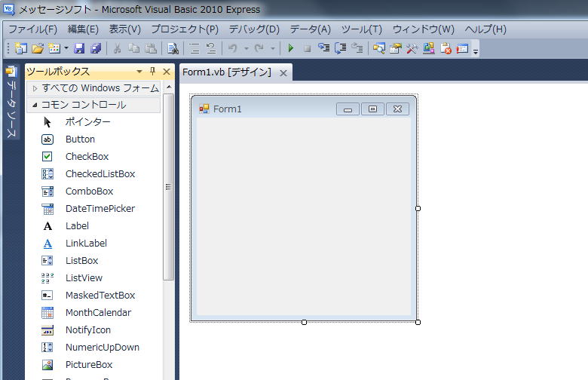Click the Toolbox hammer and wrench icon
Screen dimensions: 588x380
tap(412, 48)
